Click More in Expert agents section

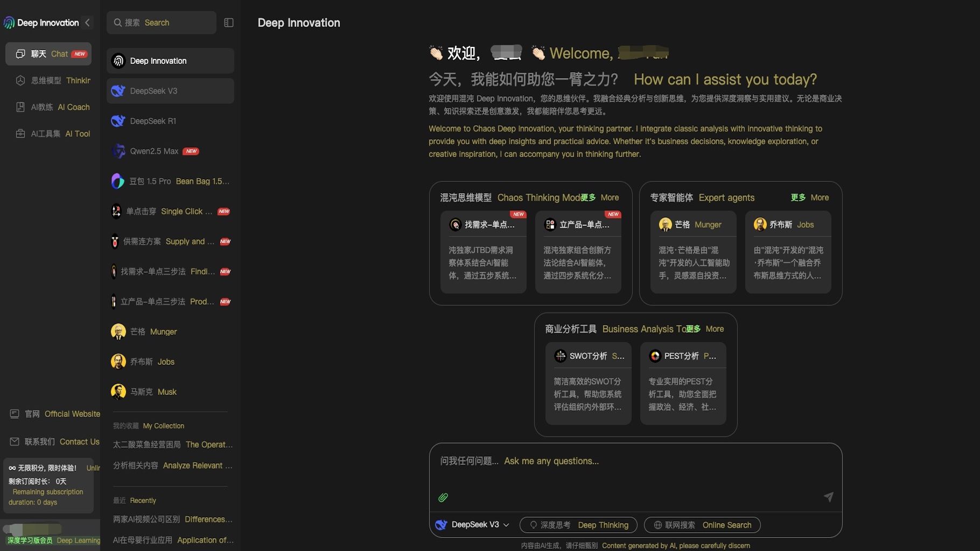810,197
